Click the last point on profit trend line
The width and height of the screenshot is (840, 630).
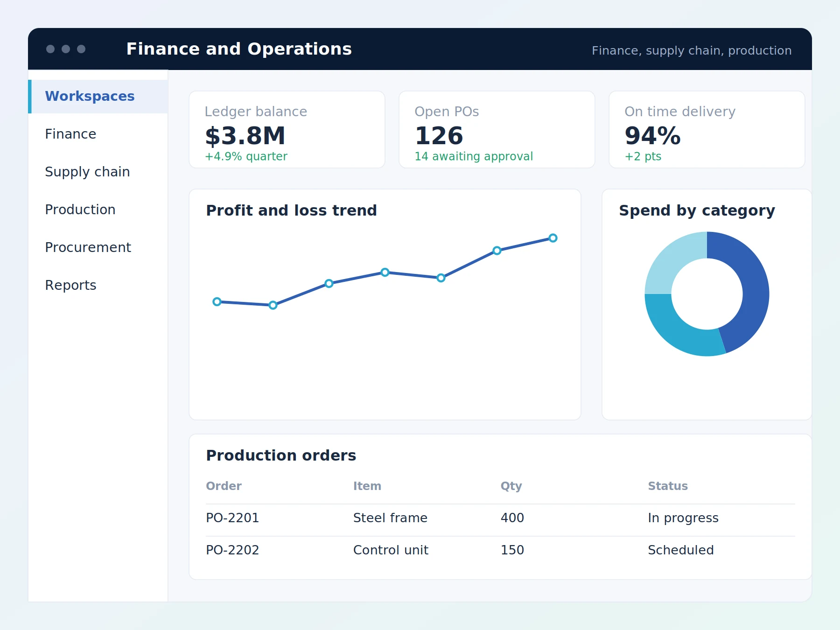click(x=553, y=238)
